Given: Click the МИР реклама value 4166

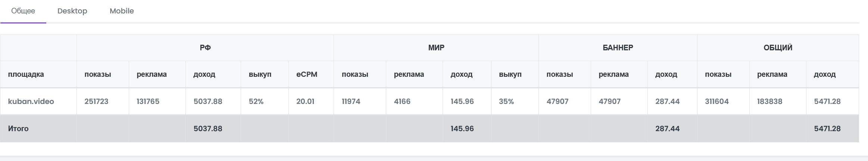Looking at the screenshot, I should pyautogui.click(x=402, y=101).
